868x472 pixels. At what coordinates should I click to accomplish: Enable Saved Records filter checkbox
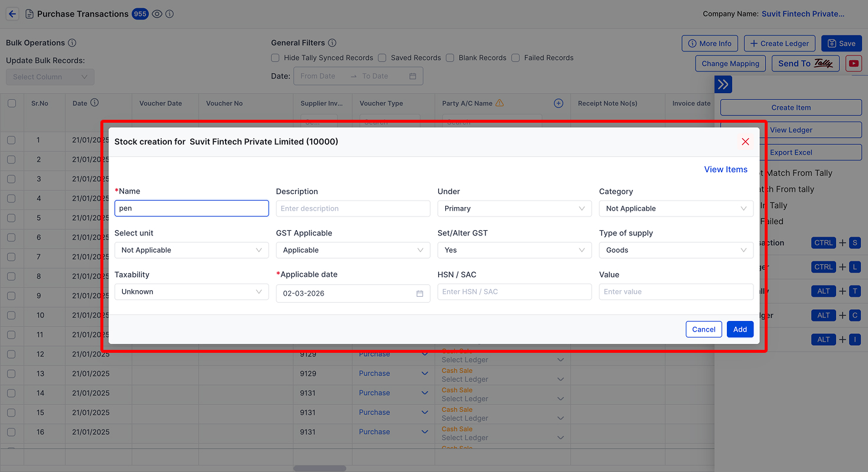pos(382,58)
